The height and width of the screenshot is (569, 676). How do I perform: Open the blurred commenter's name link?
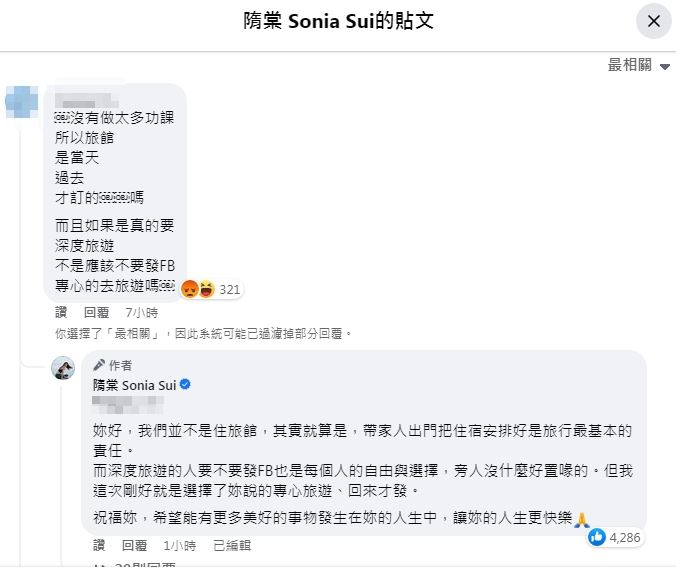[x=86, y=100]
